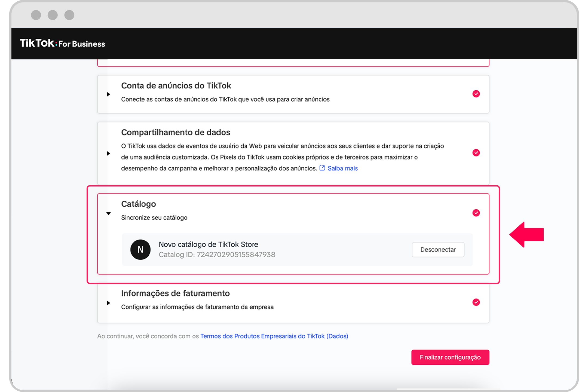Select the Catálogo section heading

pos(139,204)
